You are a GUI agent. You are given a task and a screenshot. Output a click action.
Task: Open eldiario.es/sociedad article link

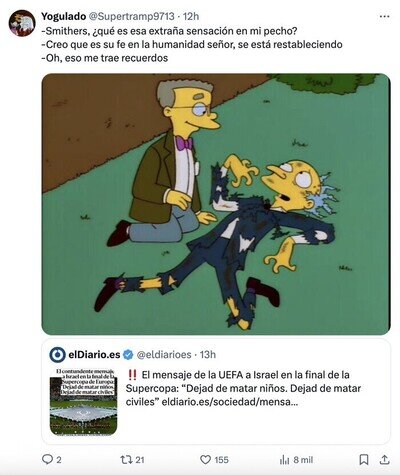pos(230,402)
